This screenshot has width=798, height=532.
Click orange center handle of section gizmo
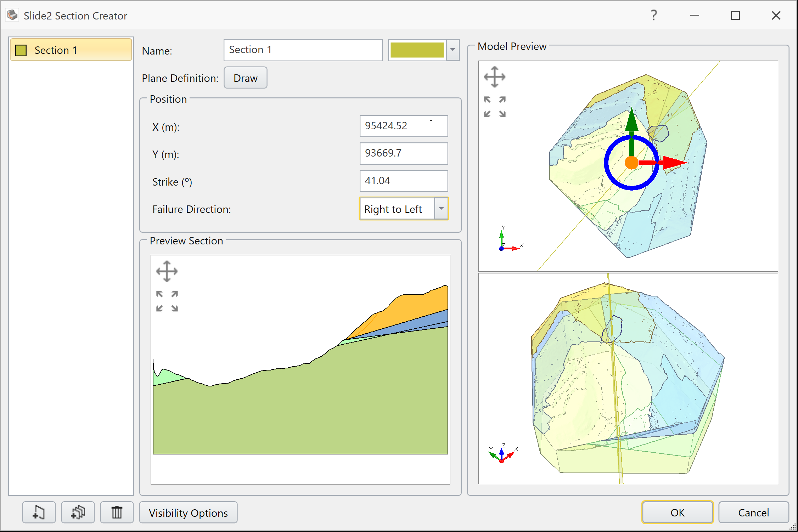pyautogui.click(x=631, y=163)
